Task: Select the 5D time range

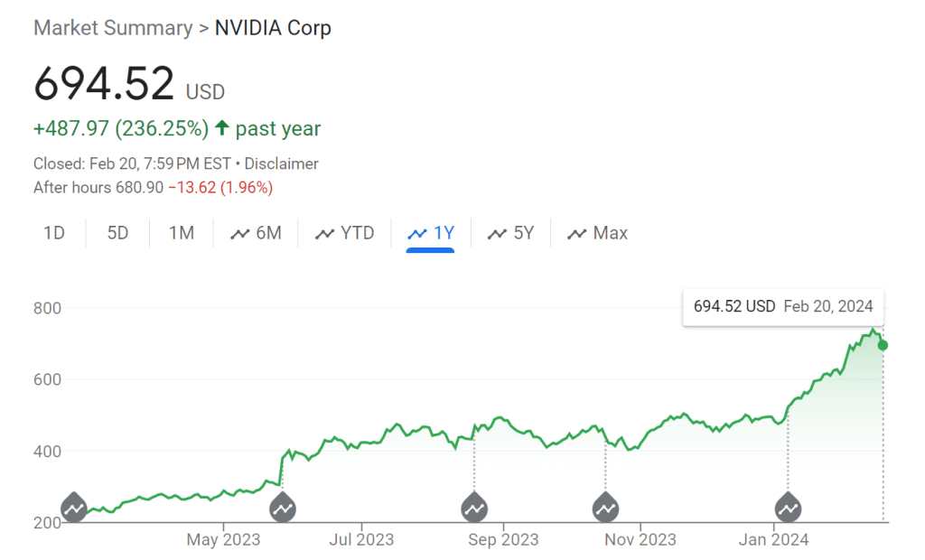Action: coord(117,233)
